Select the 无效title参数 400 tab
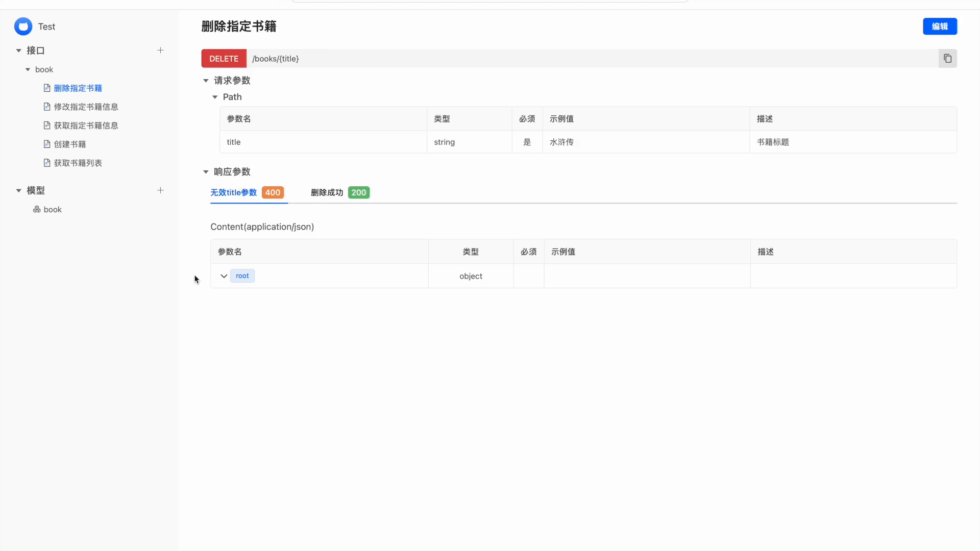Screen dimensions: 980x551 (247, 193)
